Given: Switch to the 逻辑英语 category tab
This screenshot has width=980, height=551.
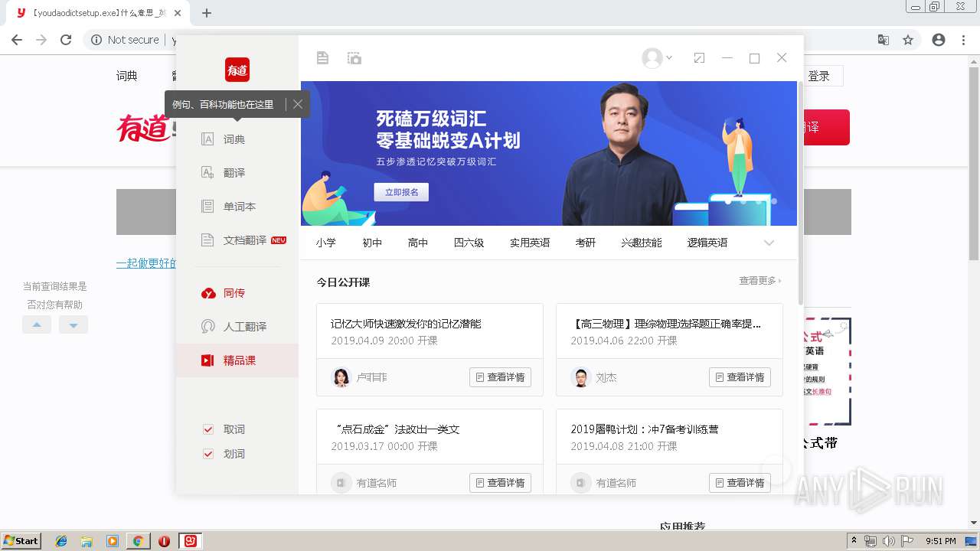Looking at the screenshot, I should [707, 243].
